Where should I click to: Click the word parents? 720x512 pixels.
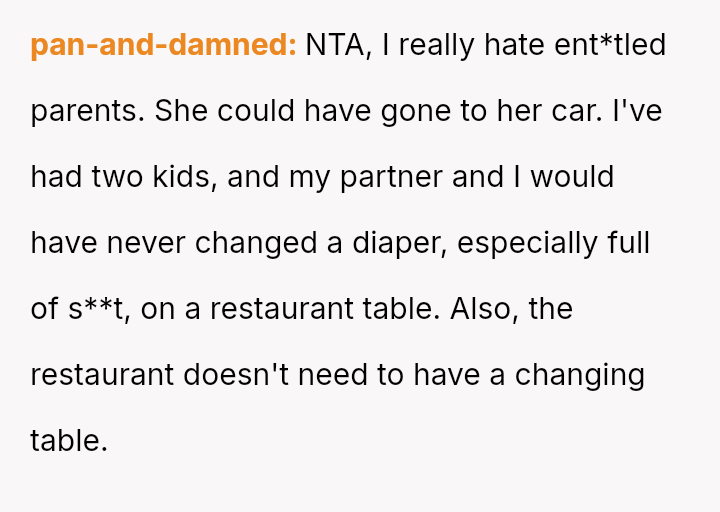coord(86,111)
